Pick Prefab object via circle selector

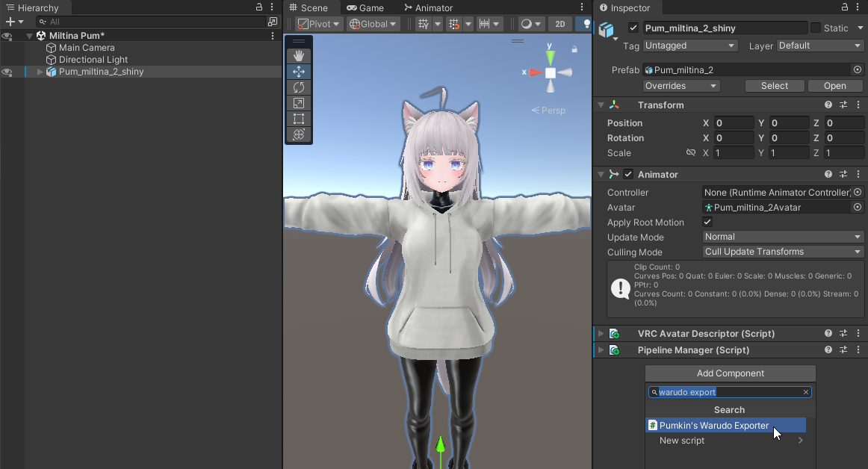point(858,69)
